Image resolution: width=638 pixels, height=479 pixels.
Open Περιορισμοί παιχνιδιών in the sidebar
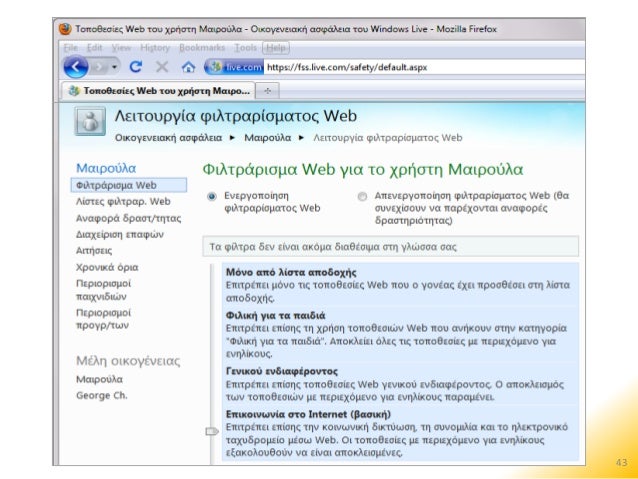103,290
